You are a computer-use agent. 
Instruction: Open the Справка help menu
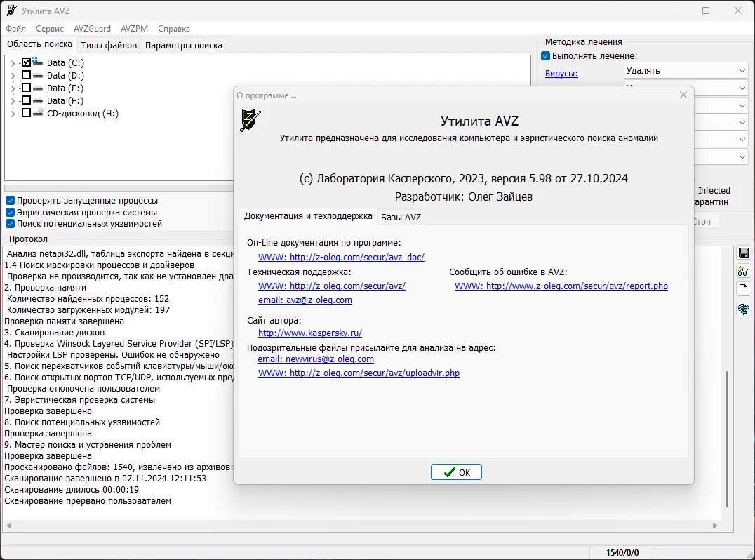click(x=174, y=29)
